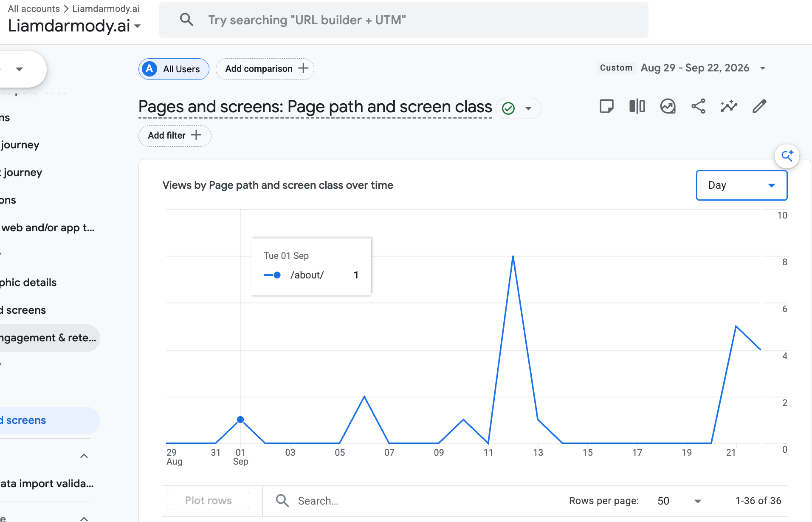This screenshot has height=522, width=812.
Task: Click the compare columns icon
Action: pos(637,106)
